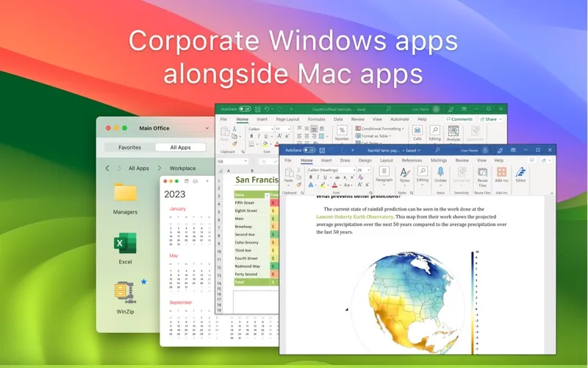Toggle Italic in Word Font group
This screenshot has height=368, width=588.
[318, 177]
